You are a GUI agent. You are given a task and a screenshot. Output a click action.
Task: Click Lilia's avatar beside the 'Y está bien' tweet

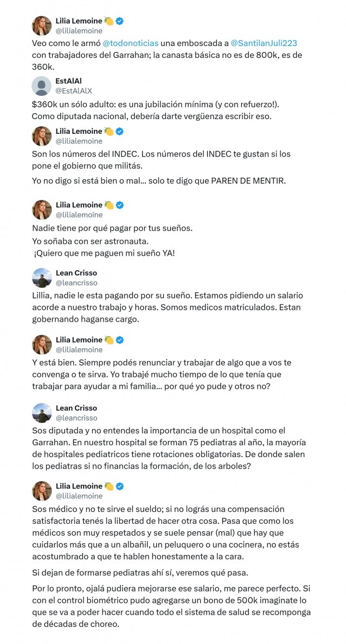coord(42,344)
